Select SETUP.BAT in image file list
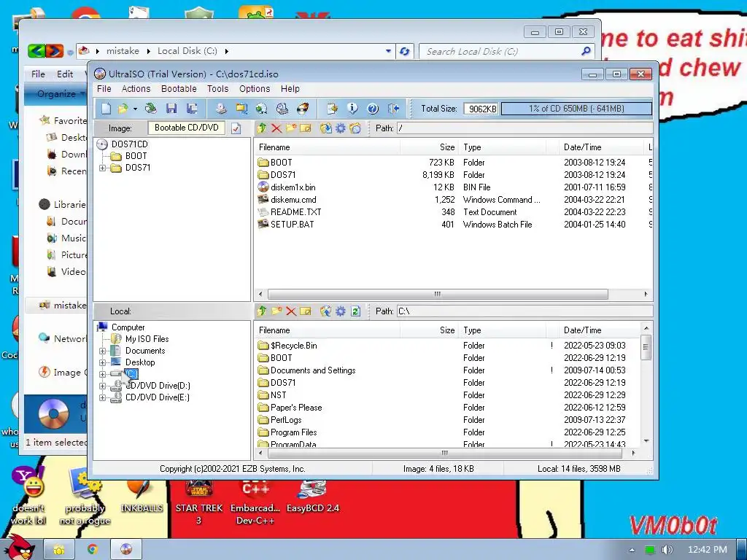Image resolution: width=747 pixels, height=560 pixels. point(292,225)
